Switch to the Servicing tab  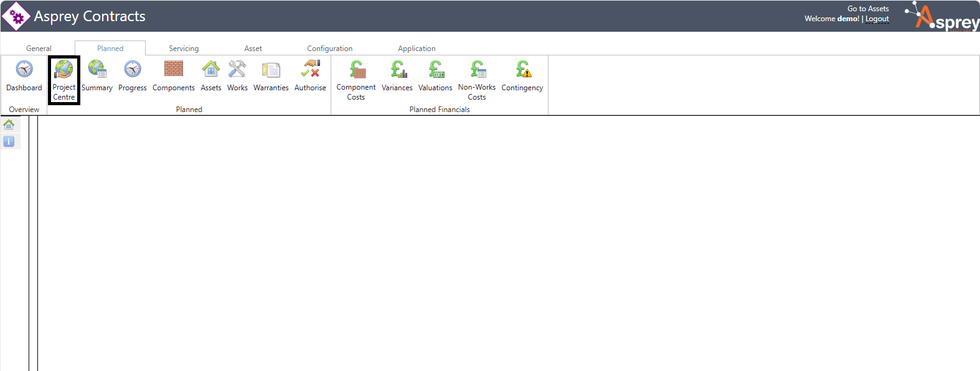pos(184,49)
